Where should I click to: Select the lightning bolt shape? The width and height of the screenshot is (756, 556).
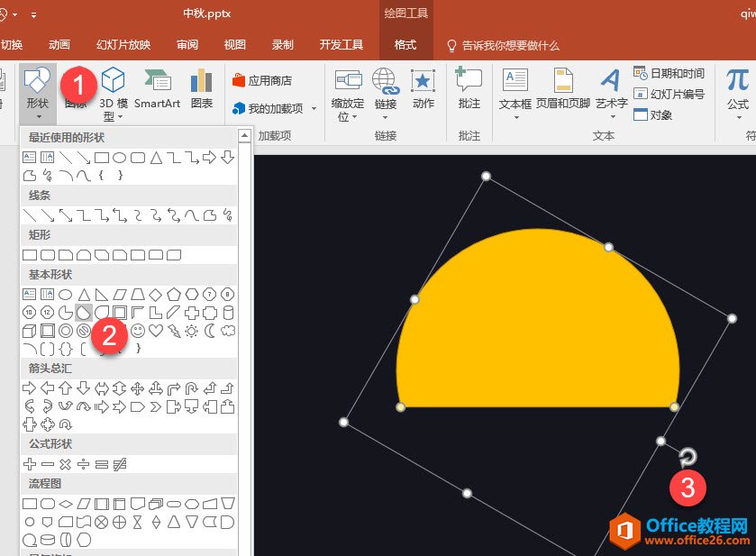174,331
